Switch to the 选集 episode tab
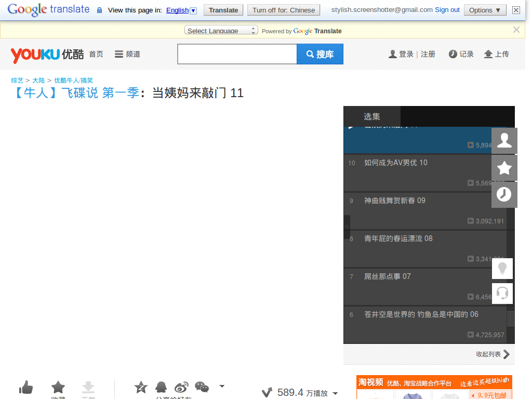This screenshot has width=532, height=399. click(x=372, y=116)
